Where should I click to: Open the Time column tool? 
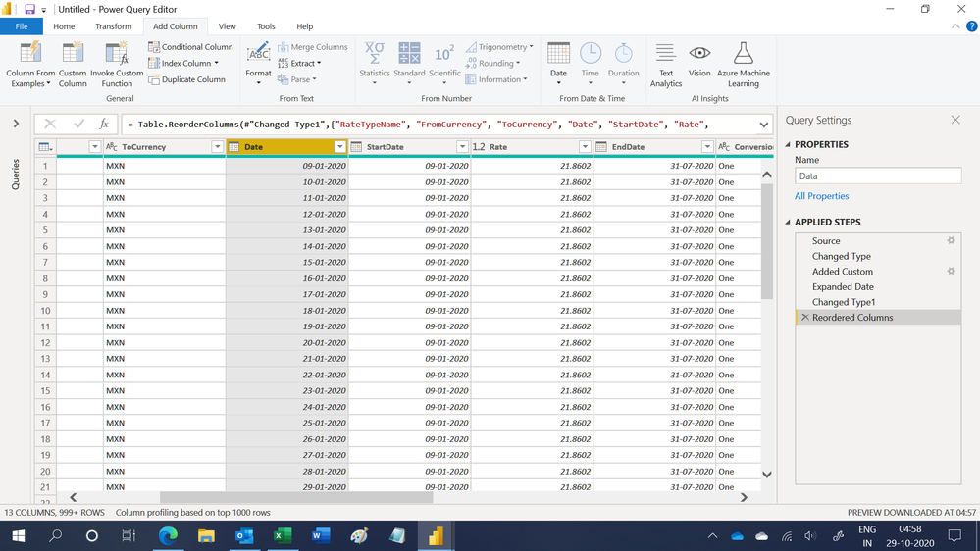click(x=590, y=63)
